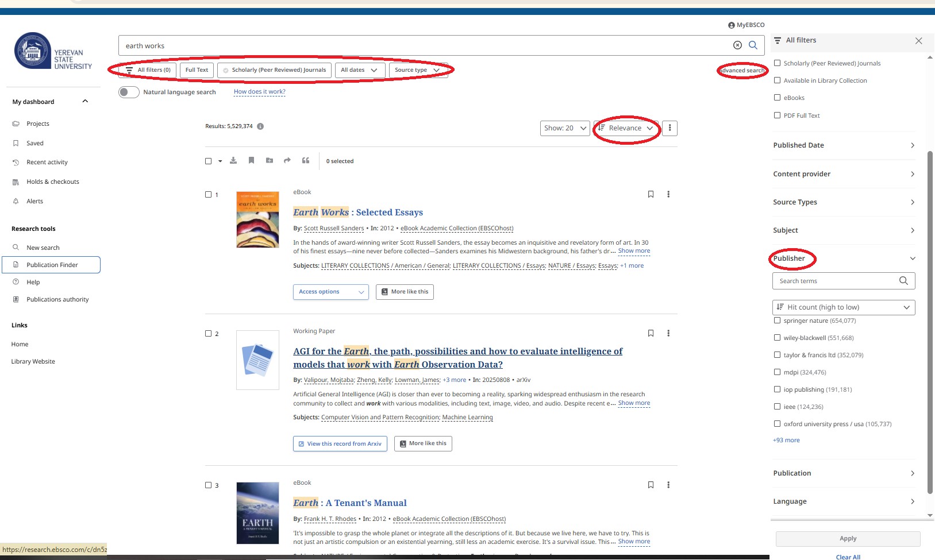Click Full Text filter button
This screenshot has width=935, height=560.
pos(197,70)
